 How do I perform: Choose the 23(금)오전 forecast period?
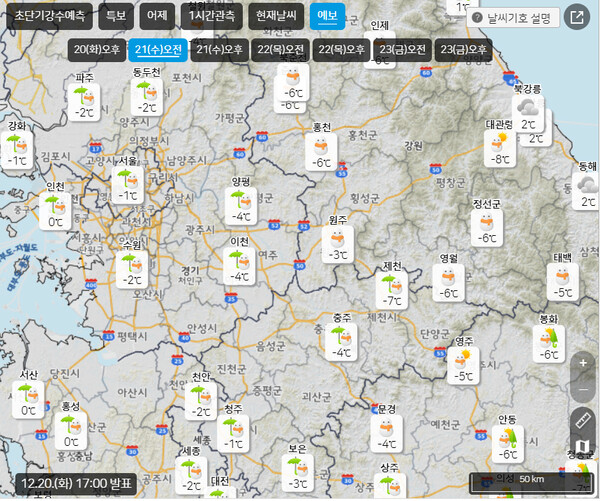pos(403,50)
